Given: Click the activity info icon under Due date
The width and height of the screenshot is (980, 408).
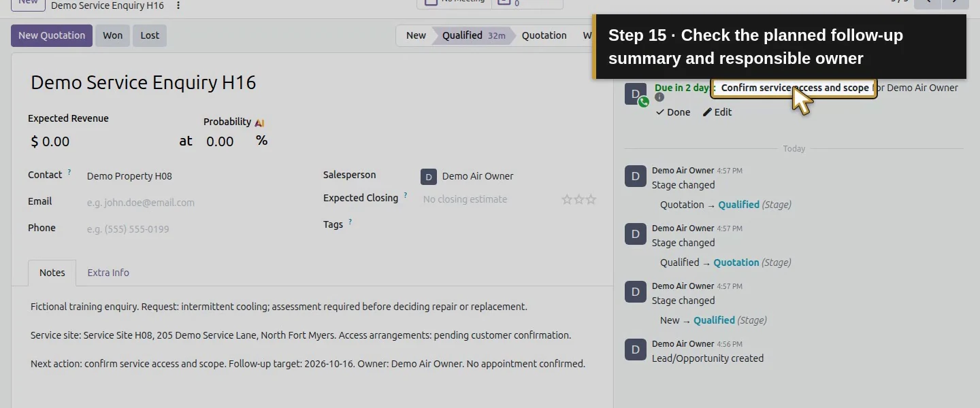Looking at the screenshot, I should point(659,98).
